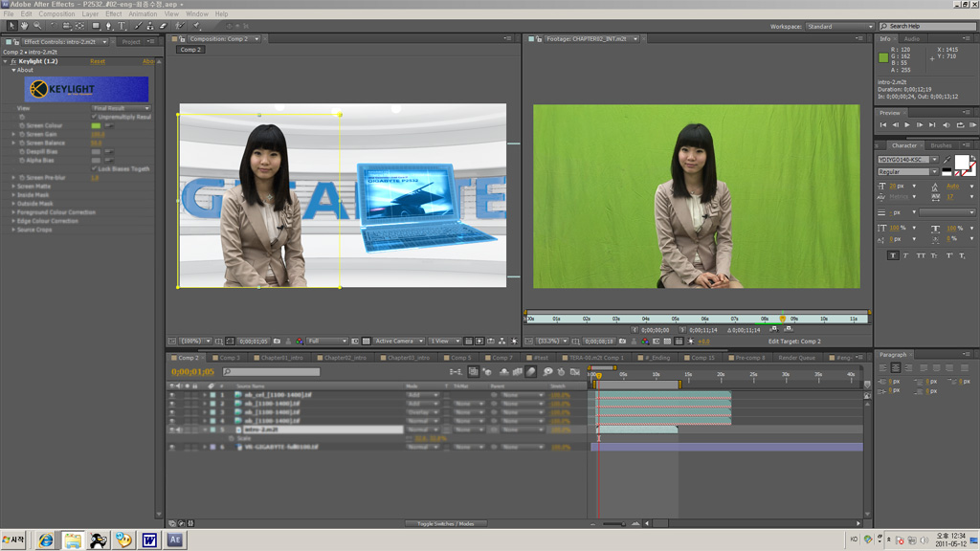
Task: Open Brainstorm from the timeline toolbar
Action: click(547, 372)
